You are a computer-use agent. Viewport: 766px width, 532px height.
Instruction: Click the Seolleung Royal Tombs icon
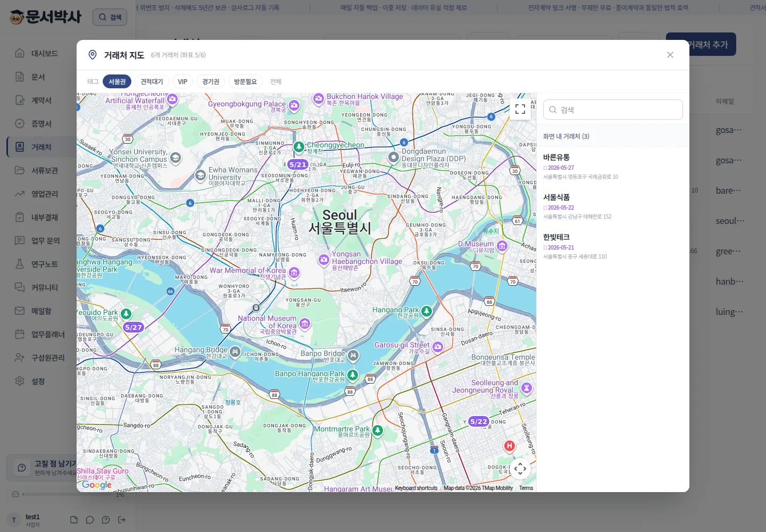[527, 388]
